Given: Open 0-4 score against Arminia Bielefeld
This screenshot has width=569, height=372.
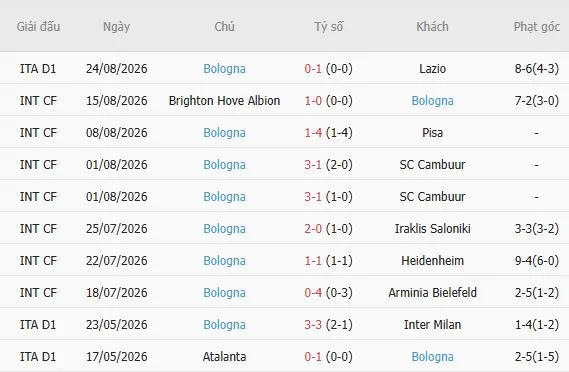Looking at the screenshot, I should click(313, 293).
